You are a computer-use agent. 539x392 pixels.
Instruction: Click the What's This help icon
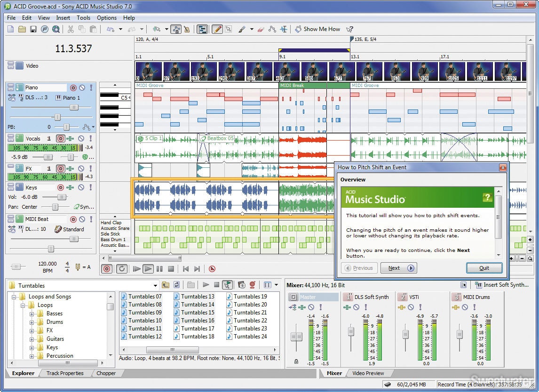tap(349, 29)
